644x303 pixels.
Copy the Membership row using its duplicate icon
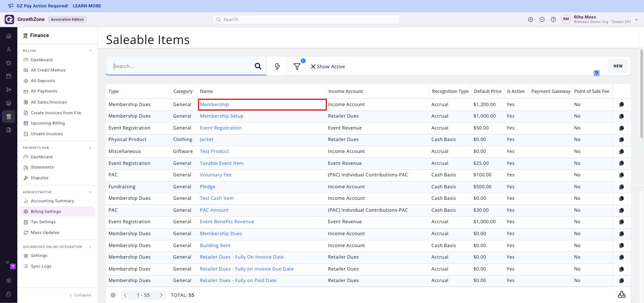click(x=621, y=104)
